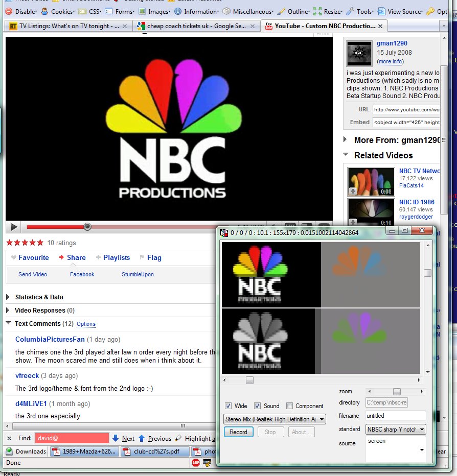The image size is (457, 476).
Task: Share the video on StumbleUpon
Action: 138,274
